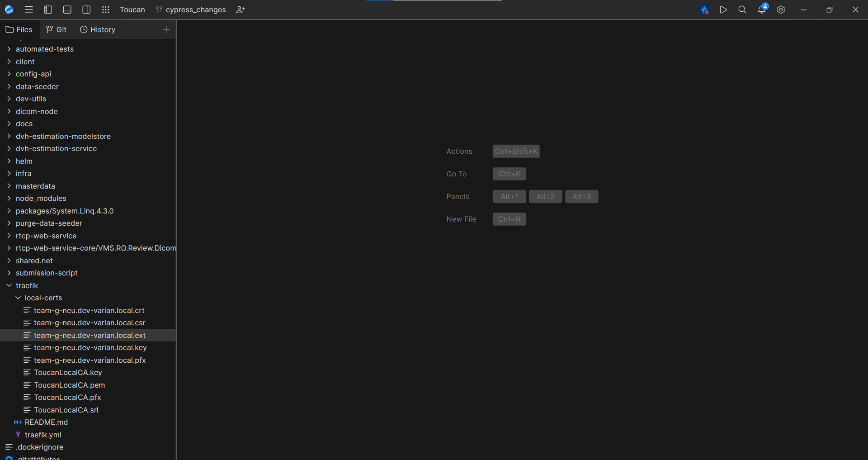
Task: Collapse the traefik folder
Action: (9, 285)
